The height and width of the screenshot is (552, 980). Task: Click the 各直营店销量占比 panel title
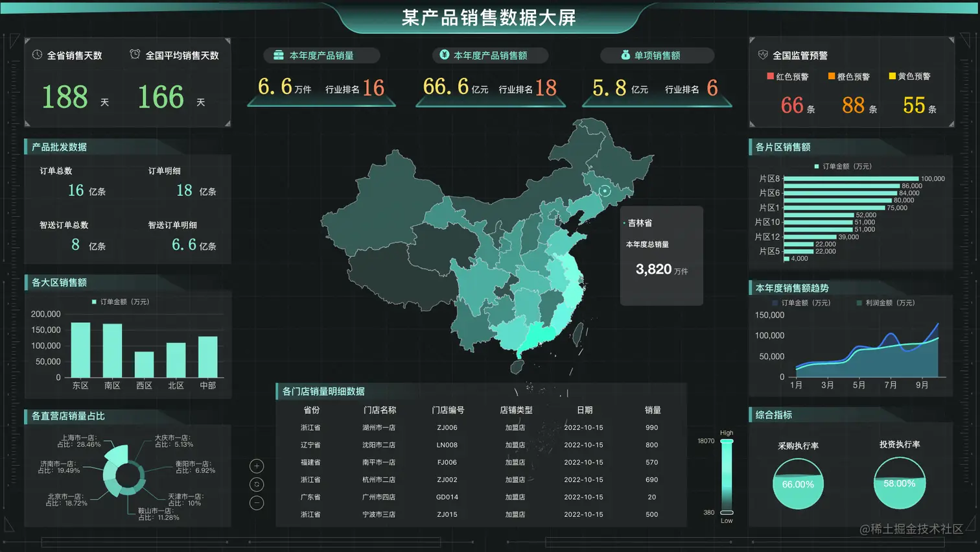click(68, 416)
